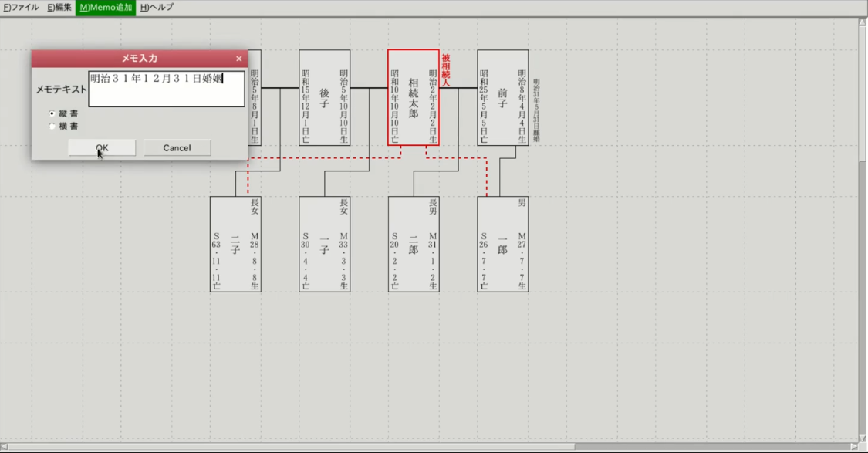
Task: Click the horizontal scrollbar right arrow
Action: tap(853, 446)
